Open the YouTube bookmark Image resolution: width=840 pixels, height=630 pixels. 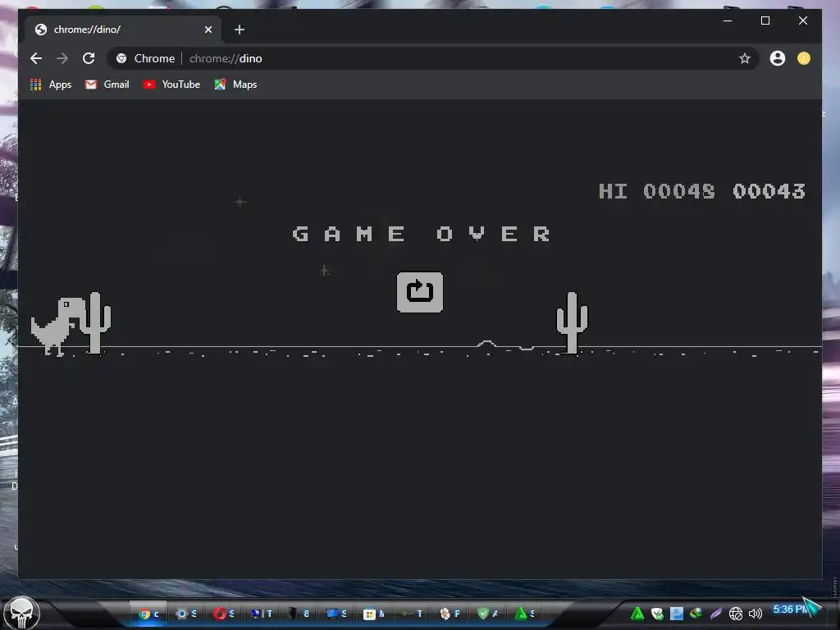(171, 84)
